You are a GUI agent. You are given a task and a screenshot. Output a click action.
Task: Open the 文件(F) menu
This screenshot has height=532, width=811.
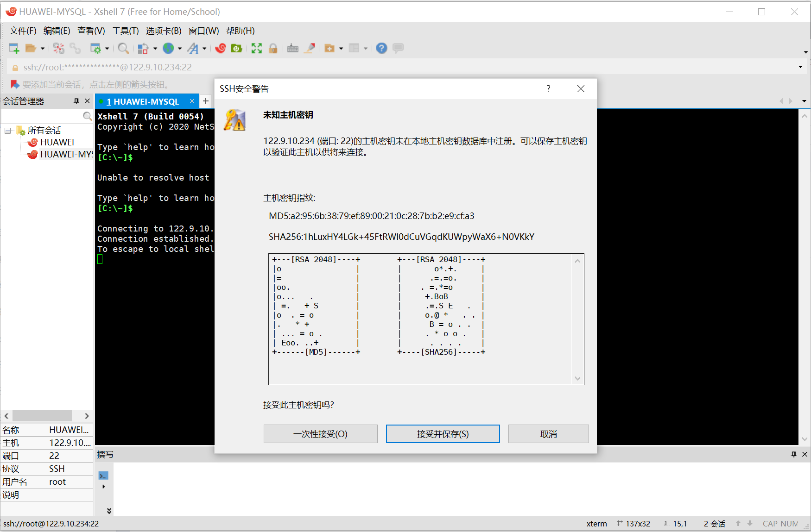coord(23,31)
